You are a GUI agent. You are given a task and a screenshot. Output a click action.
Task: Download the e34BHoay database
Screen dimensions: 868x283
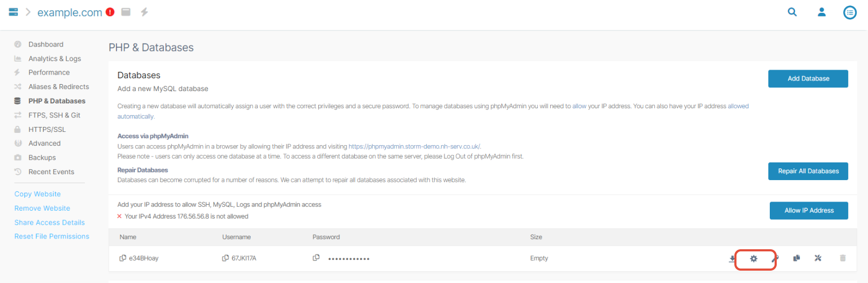pos(732,259)
